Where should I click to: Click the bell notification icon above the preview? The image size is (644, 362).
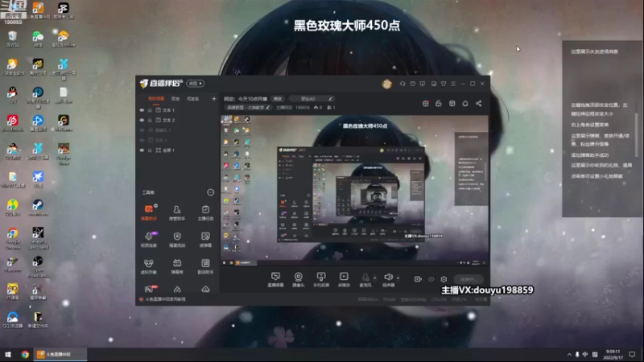(x=465, y=104)
